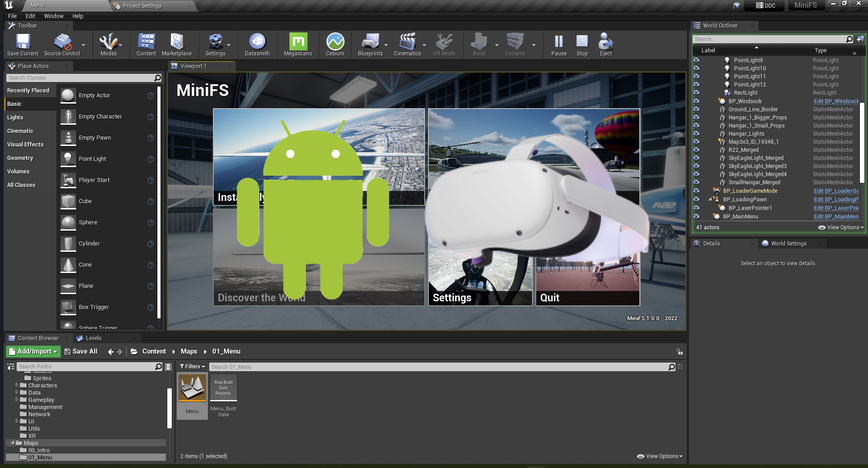Open the Content toolbar icon
The width and height of the screenshot is (868, 468).
[146, 44]
